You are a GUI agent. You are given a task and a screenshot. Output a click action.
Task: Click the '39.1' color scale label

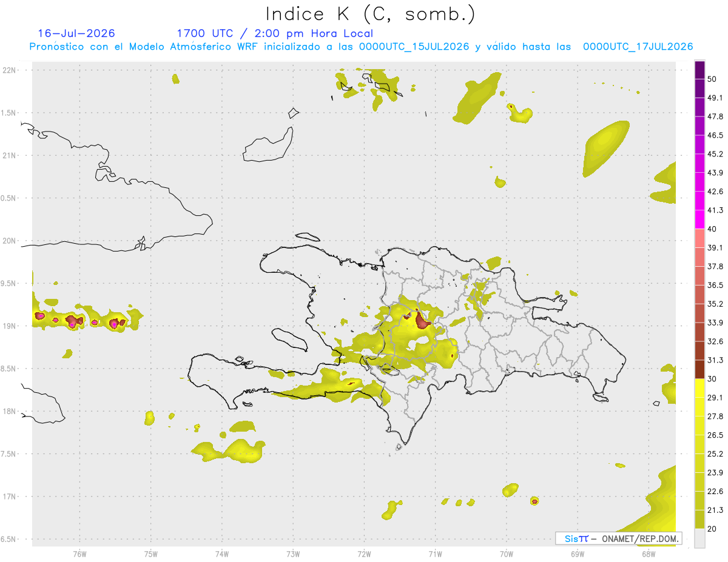tap(715, 248)
